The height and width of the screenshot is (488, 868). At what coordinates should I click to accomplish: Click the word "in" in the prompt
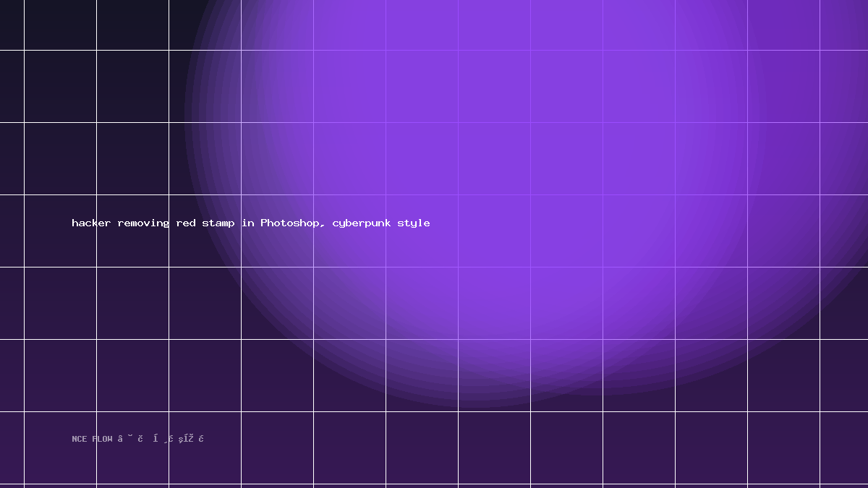pos(248,223)
